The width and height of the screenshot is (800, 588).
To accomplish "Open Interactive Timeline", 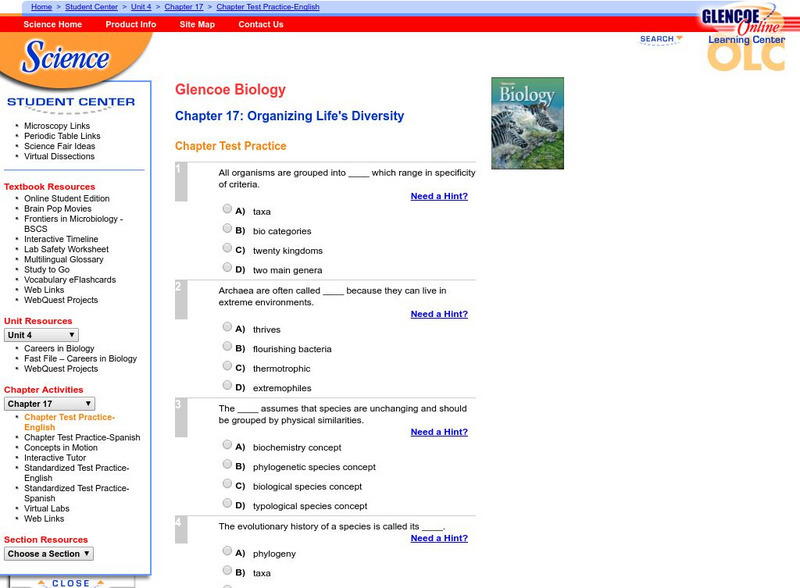I will (x=61, y=239).
